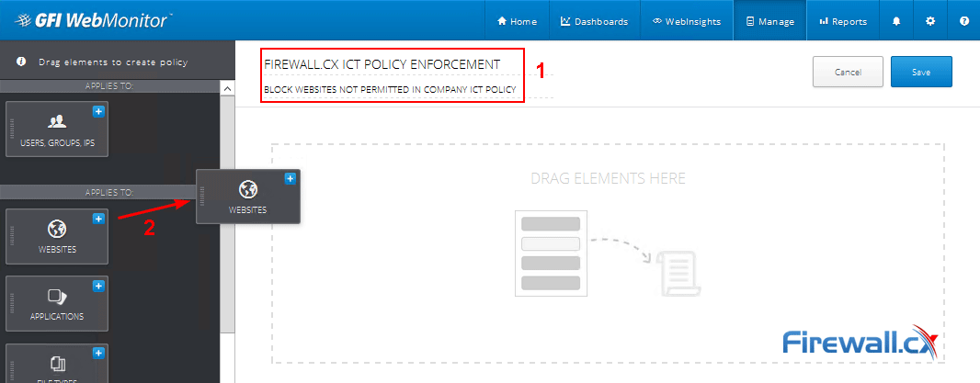Open the Reports menu
The width and height of the screenshot is (980, 383).
click(842, 20)
